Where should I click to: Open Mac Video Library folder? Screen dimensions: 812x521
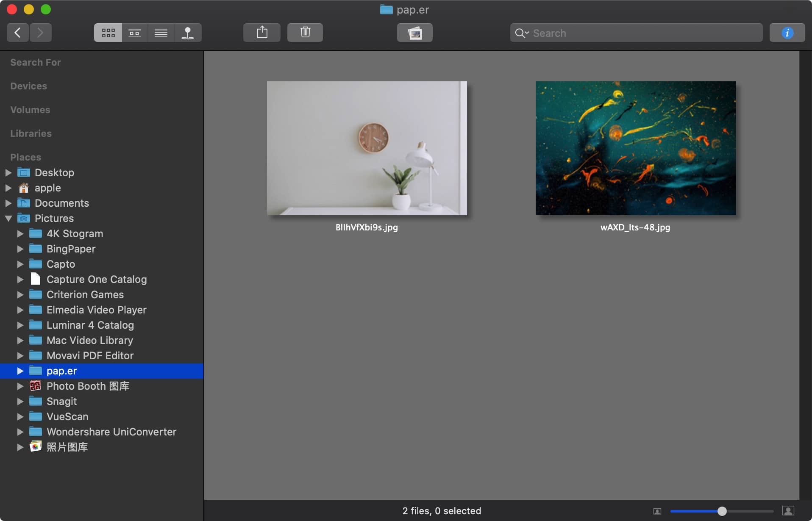[90, 340]
